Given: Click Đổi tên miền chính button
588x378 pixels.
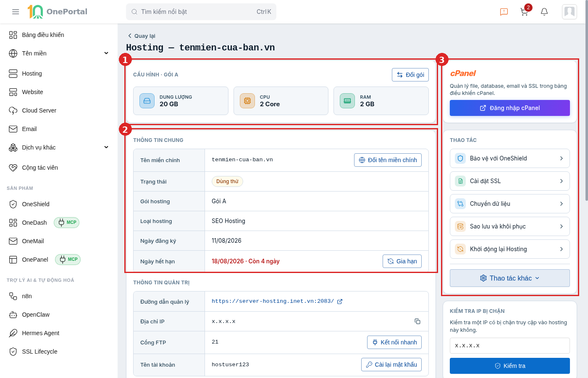Looking at the screenshot, I should 388,160.
